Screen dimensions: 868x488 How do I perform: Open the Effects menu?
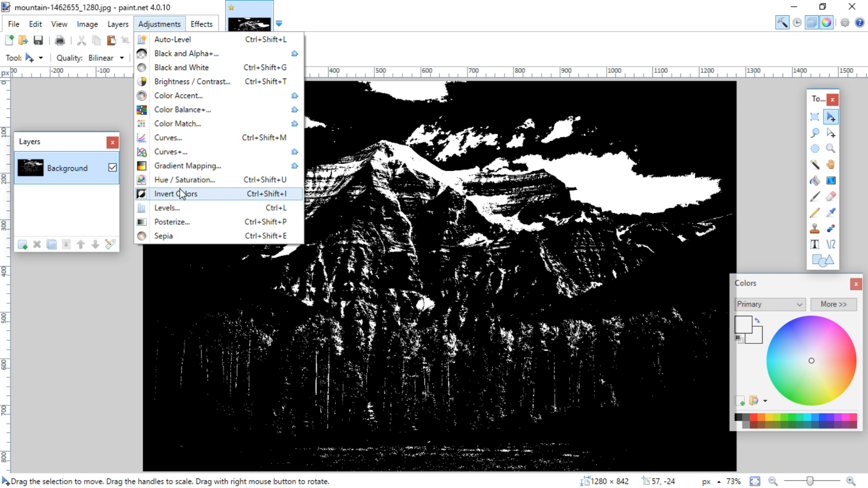[x=201, y=24]
